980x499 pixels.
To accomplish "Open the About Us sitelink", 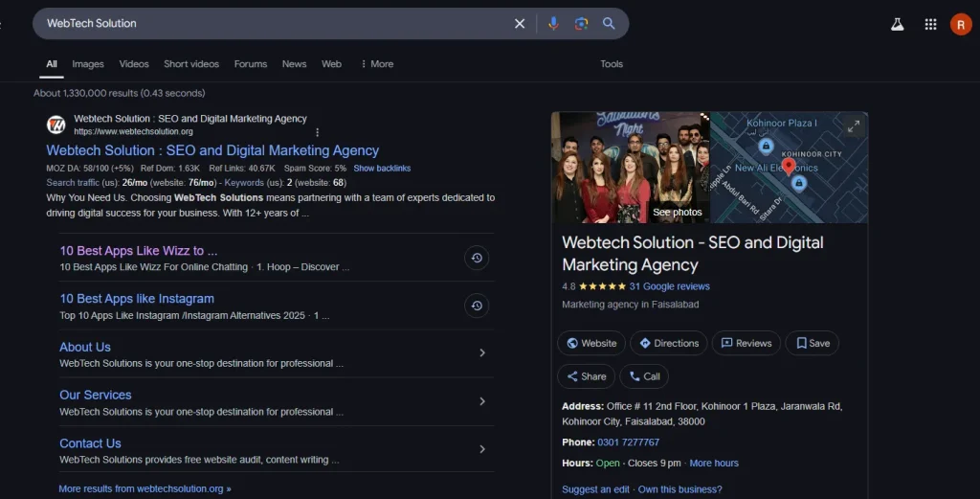I will pyautogui.click(x=85, y=347).
